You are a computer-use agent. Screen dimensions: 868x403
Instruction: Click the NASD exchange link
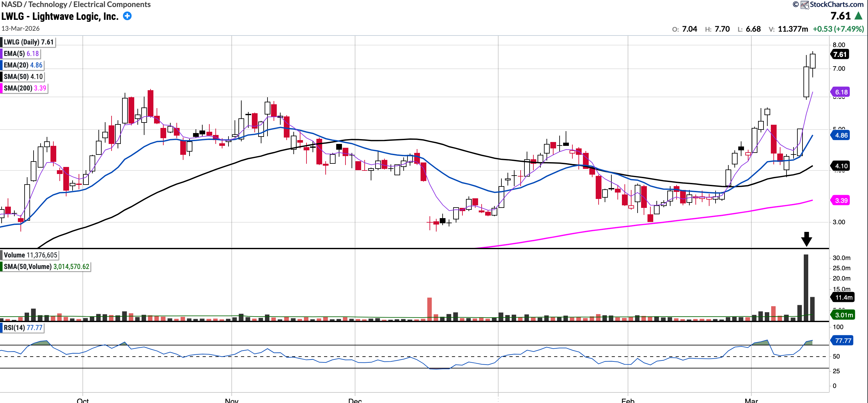(12, 4)
